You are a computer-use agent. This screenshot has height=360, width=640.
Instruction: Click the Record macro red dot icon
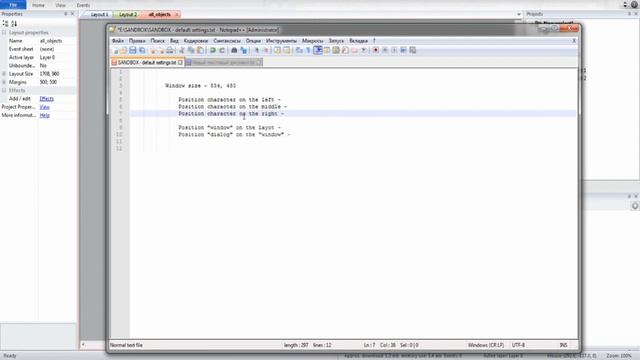tap(376, 50)
